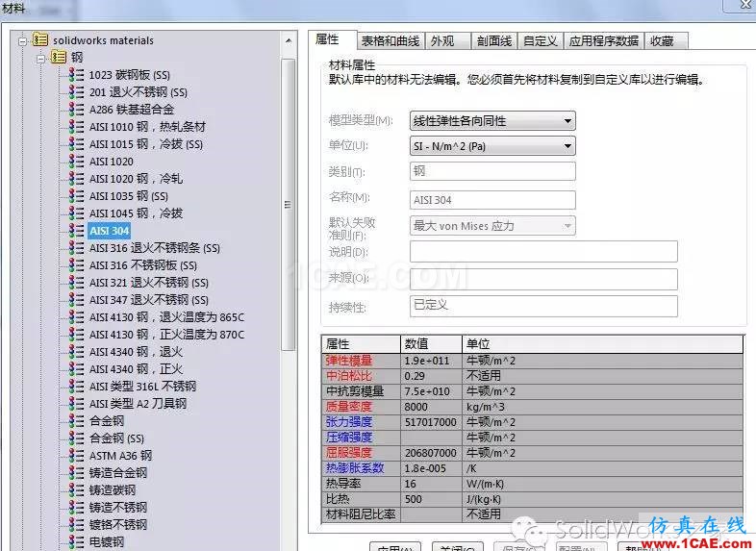Open the 收藏 tab
756x551 pixels.
click(667, 41)
